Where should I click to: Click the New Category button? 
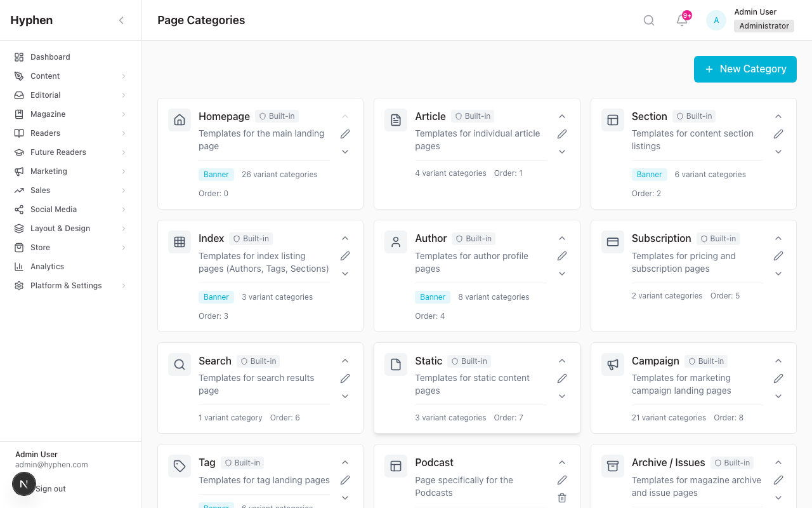coord(745,69)
